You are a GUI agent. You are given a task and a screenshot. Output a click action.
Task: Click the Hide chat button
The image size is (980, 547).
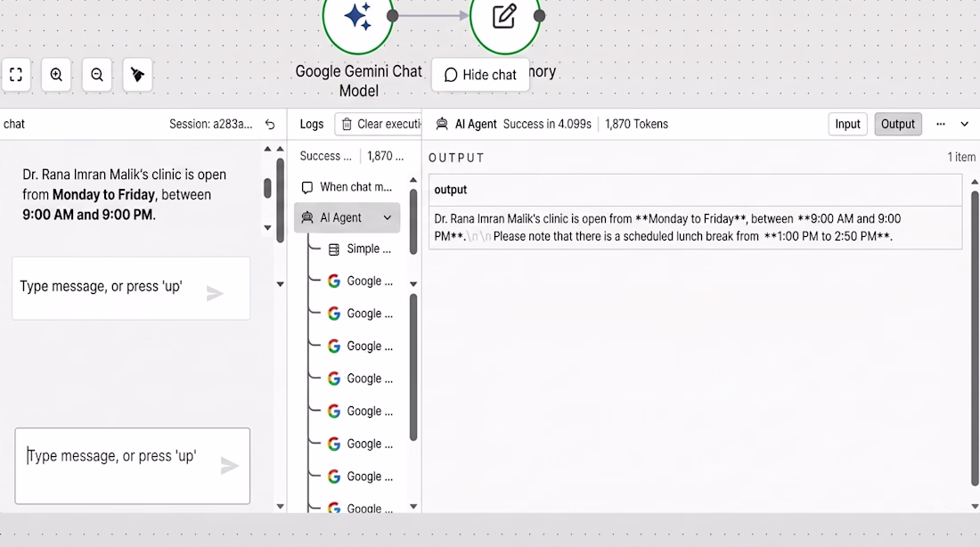pos(480,75)
